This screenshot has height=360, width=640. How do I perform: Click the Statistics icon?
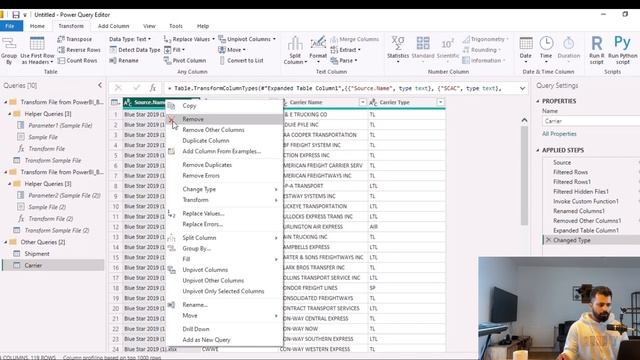click(398, 51)
